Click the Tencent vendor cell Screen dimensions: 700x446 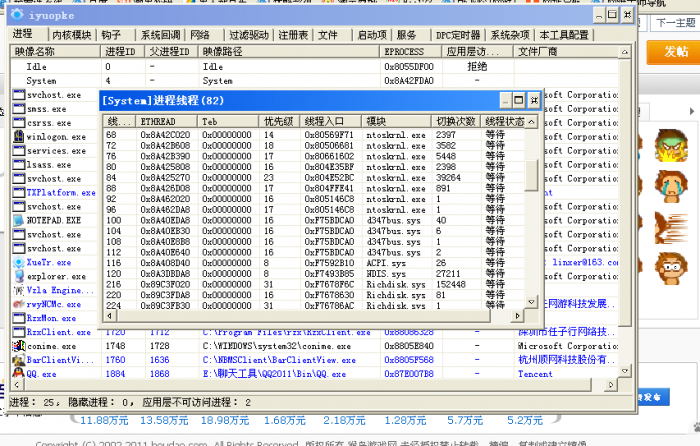pyautogui.click(x=535, y=374)
